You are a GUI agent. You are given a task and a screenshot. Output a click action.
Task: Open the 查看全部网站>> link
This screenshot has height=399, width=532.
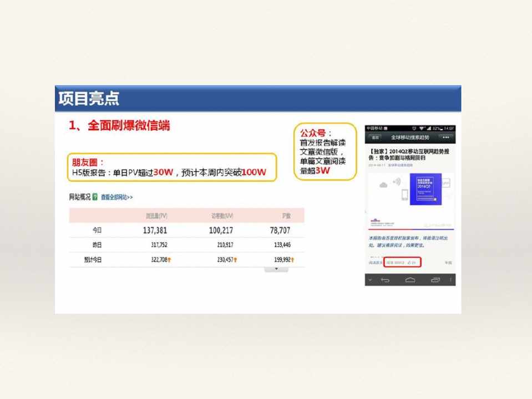(117, 197)
